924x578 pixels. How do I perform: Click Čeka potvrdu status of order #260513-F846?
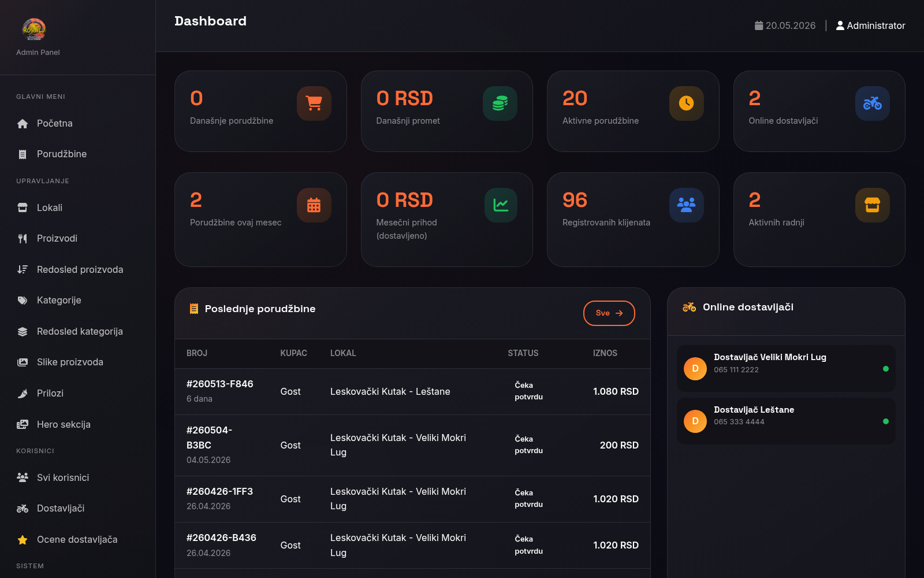pyautogui.click(x=529, y=391)
